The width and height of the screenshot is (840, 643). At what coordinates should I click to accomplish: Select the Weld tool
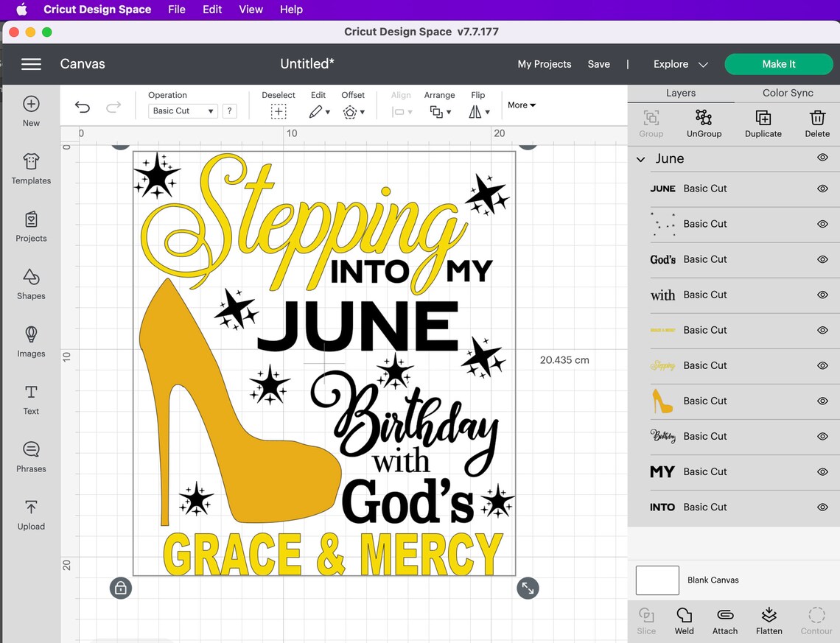pos(684,620)
